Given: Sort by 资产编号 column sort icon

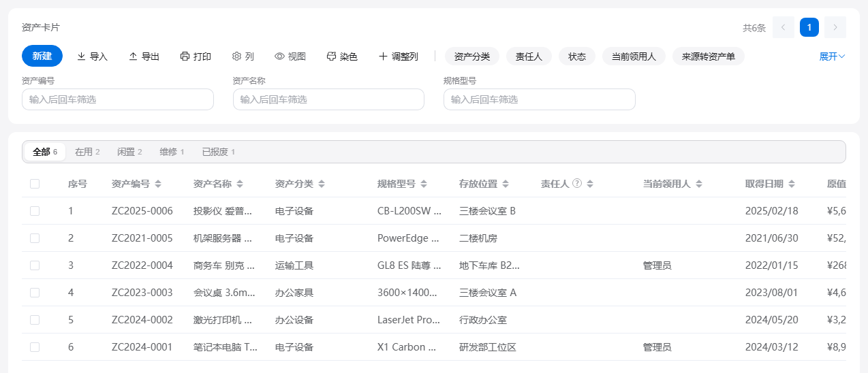Looking at the screenshot, I should pyautogui.click(x=158, y=184).
